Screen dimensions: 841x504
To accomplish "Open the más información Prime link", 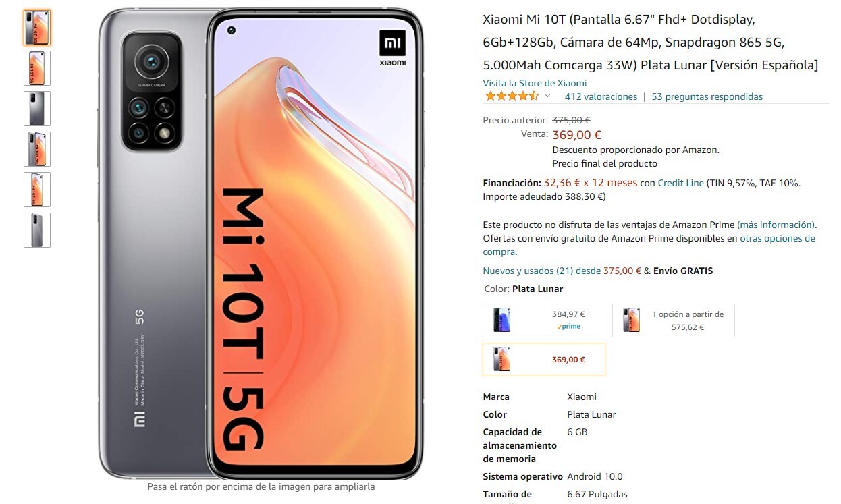I will tap(776, 225).
